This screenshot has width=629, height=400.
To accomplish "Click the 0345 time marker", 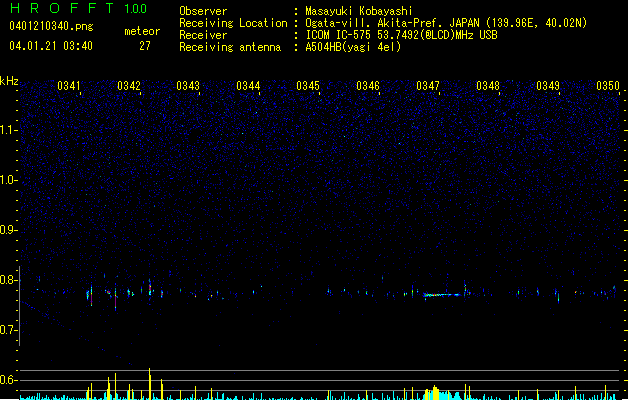I will (308, 86).
